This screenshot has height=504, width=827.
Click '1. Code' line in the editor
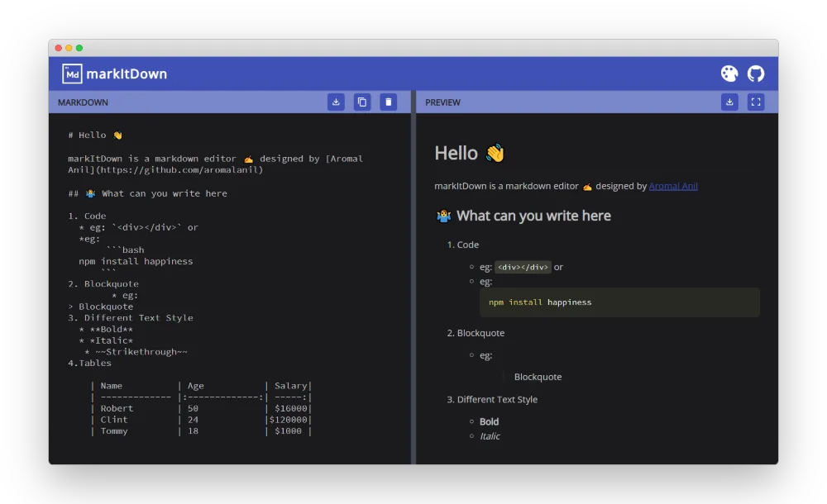87,216
